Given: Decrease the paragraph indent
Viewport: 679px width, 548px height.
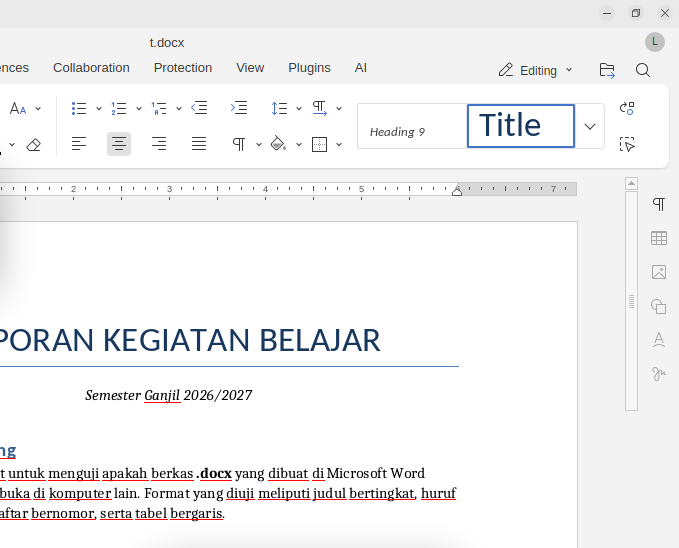Looking at the screenshot, I should click(199, 107).
